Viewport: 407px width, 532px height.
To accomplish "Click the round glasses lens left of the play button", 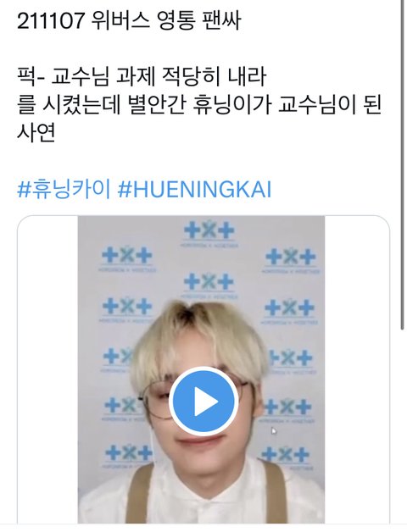I will 157,400.
